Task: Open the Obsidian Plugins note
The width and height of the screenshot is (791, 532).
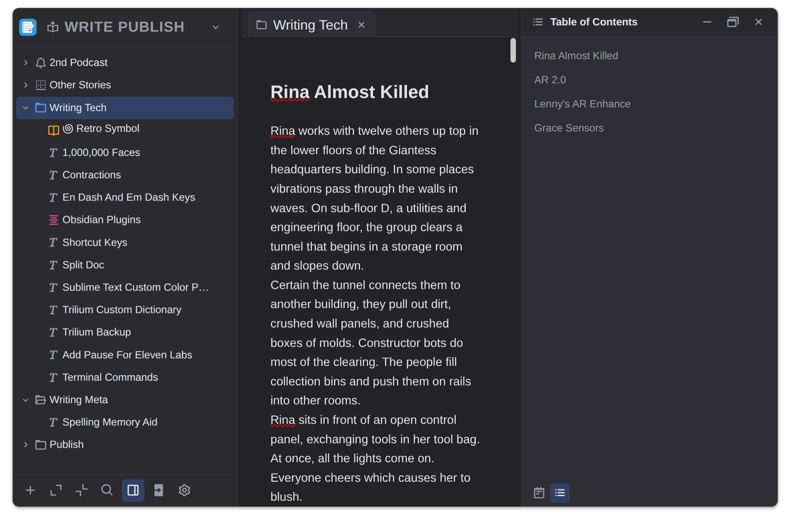Action: point(101,220)
